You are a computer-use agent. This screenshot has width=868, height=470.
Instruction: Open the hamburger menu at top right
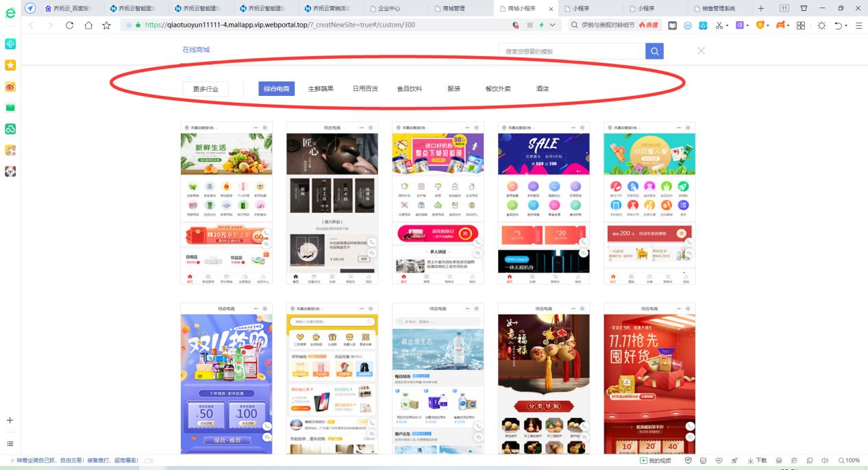pyautogui.click(x=858, y=25)
